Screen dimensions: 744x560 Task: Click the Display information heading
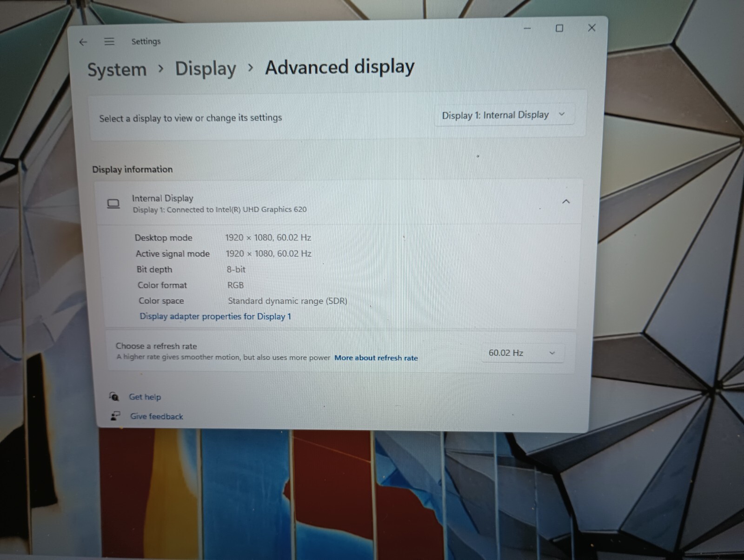tap(133, 169)
